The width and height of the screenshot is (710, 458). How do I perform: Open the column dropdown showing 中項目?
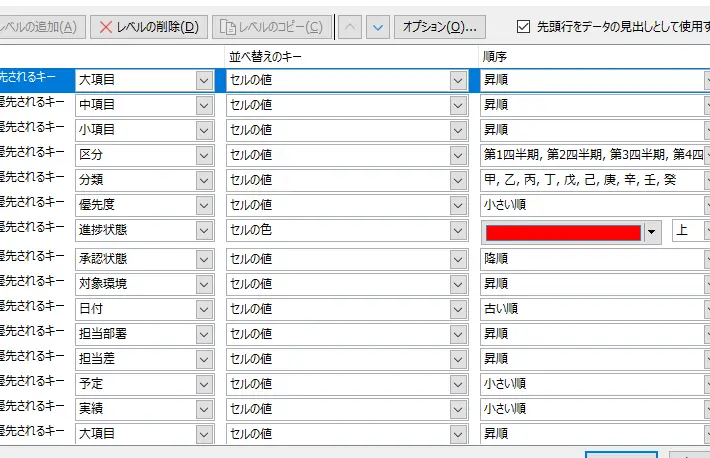[145, 105]
